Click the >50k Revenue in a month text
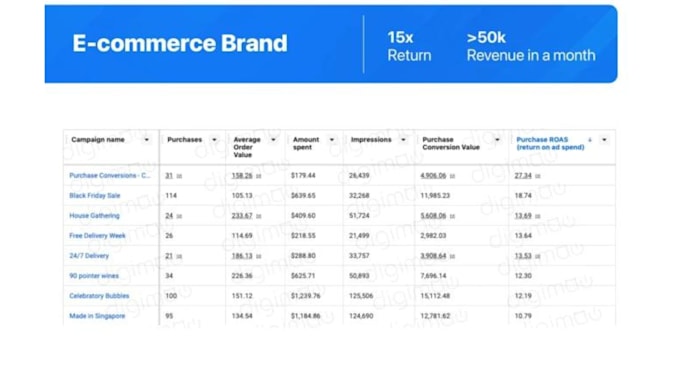 (531, 46)
